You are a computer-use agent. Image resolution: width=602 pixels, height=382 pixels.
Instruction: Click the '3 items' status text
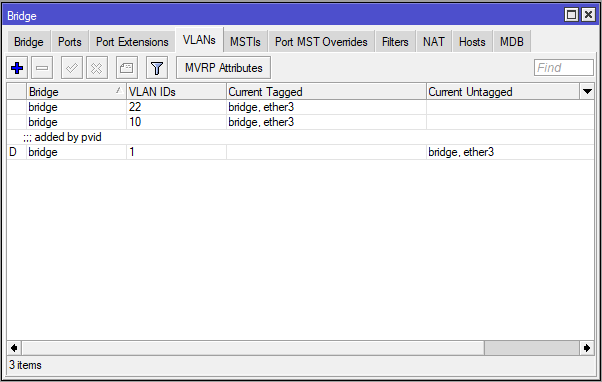[25, 365]
